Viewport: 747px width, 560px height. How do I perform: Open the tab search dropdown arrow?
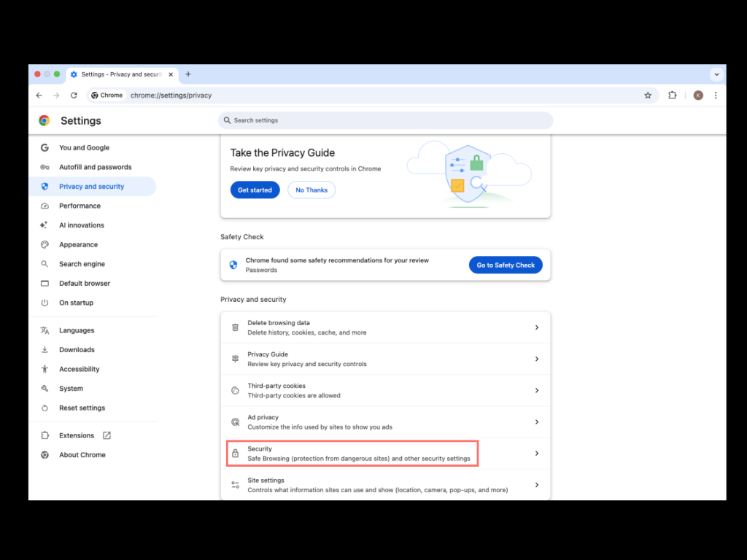pos(716,74)
